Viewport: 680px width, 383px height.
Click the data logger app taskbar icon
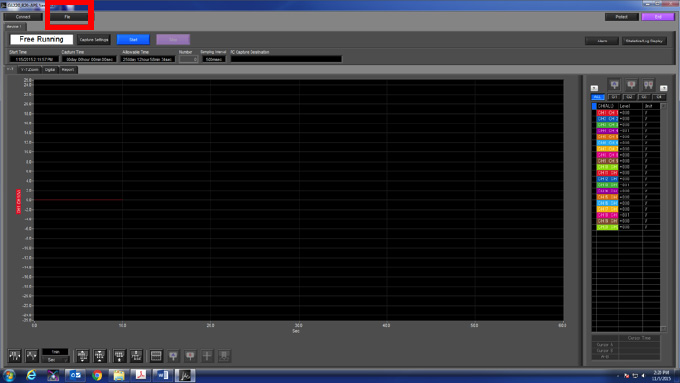click(185, 376)
